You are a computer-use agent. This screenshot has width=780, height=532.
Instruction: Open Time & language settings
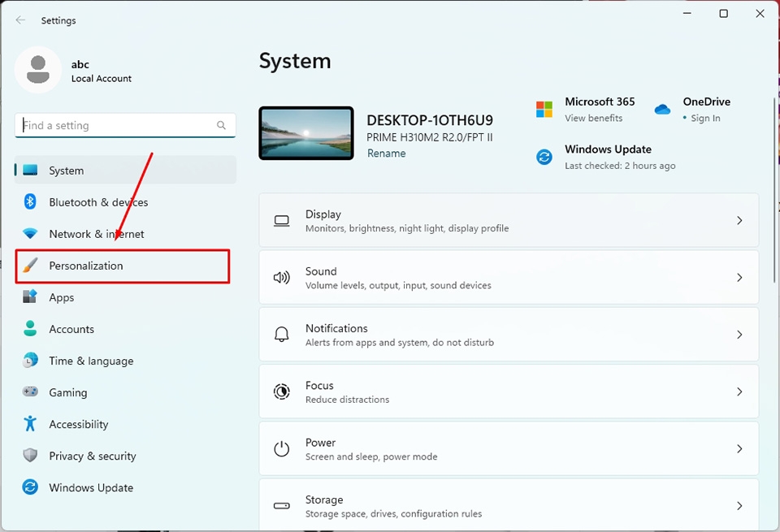point(125,361)
